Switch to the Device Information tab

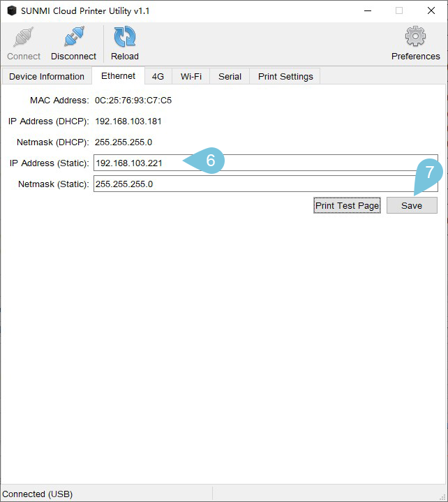[47, 77]
